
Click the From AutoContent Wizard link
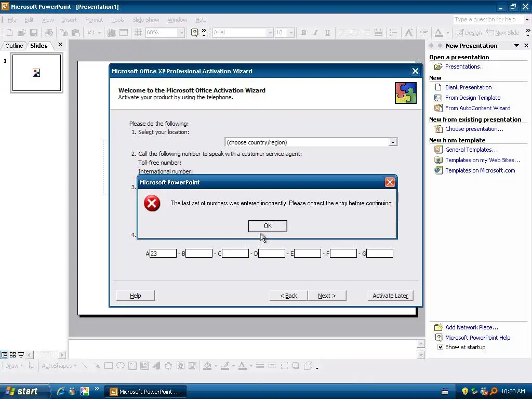pos(477,108)
